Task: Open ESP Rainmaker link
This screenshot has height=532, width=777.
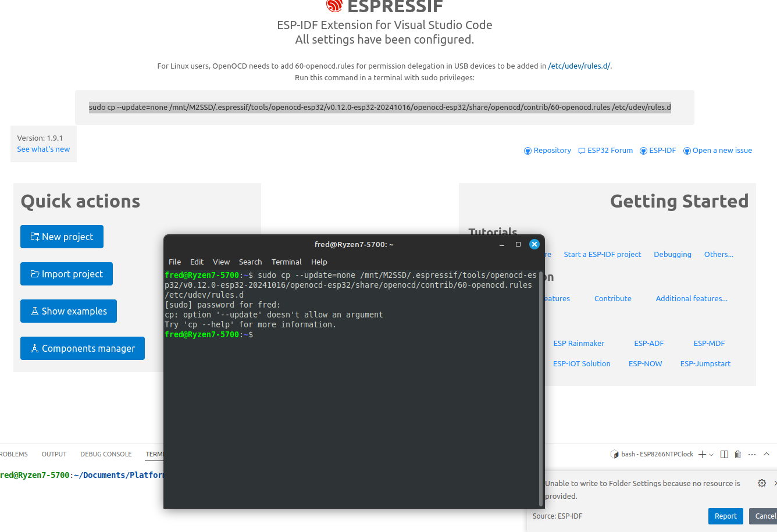Action: click(x=579, y=344)
